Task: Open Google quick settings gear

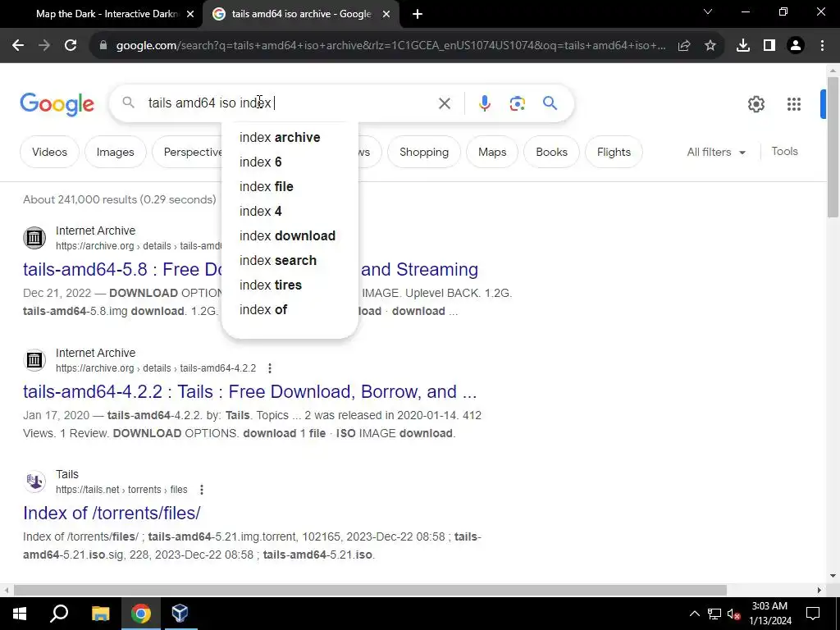Action: pos(756,104)
